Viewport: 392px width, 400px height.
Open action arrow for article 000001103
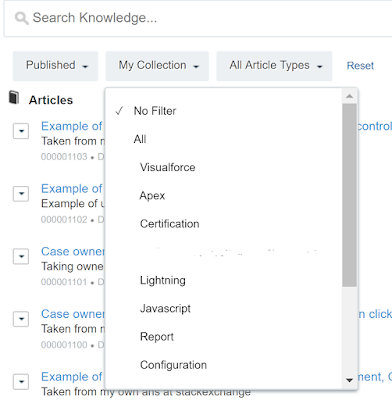pos(21,131)
